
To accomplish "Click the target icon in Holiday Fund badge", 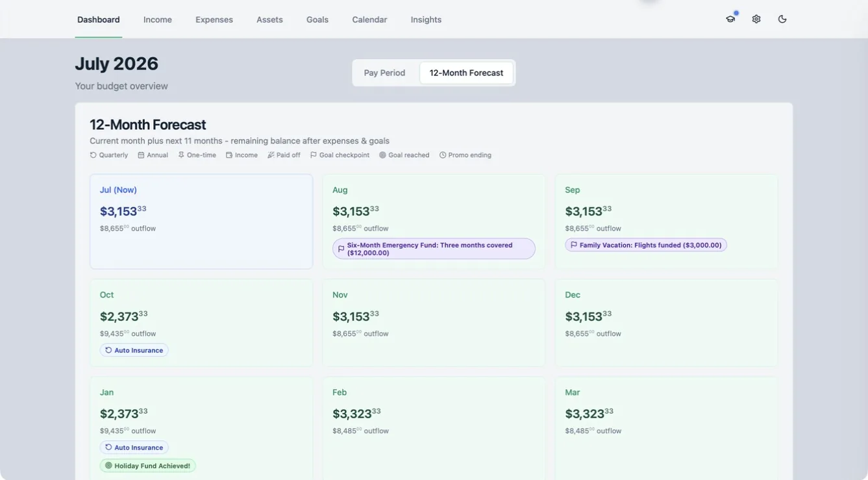I will [108, 466].
